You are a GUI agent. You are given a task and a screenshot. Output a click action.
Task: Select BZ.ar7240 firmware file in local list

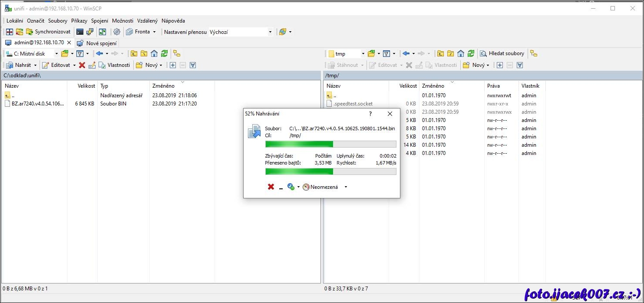click(37, 104)
